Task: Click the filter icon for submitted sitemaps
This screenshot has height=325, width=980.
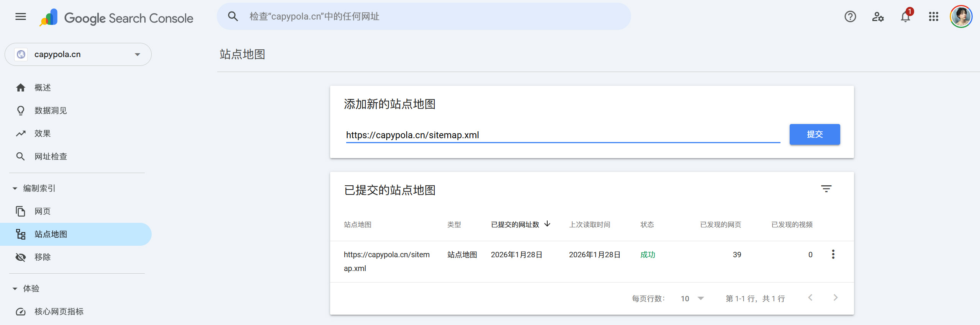Action: pos(826,189)
